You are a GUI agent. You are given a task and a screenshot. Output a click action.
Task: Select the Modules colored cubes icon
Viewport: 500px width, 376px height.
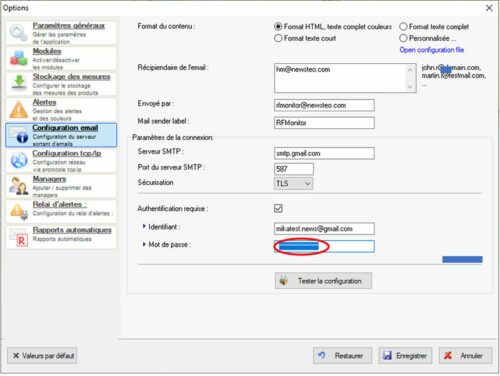18,58
